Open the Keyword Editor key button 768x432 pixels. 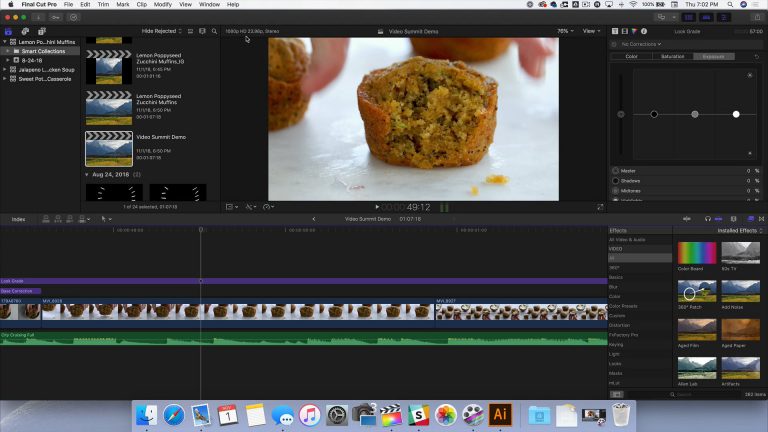[55, 17]
